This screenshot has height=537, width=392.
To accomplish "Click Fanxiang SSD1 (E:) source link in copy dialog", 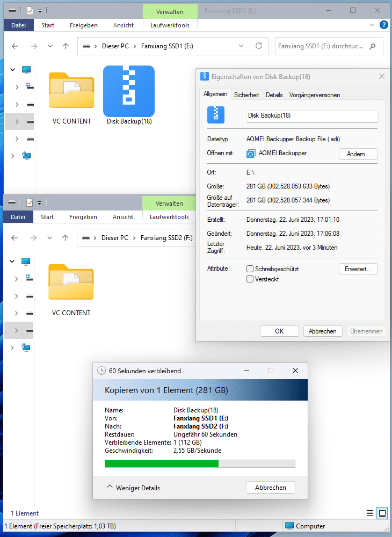I will (x=201, y=418).
